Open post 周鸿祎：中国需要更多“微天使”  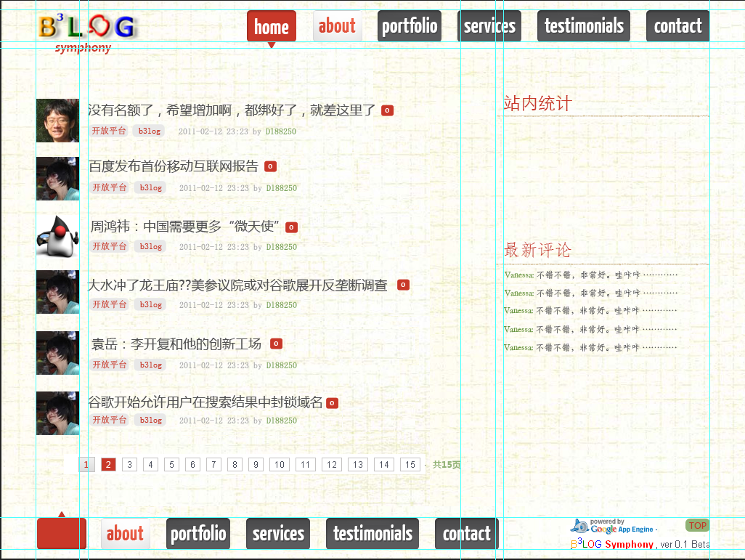185,227
